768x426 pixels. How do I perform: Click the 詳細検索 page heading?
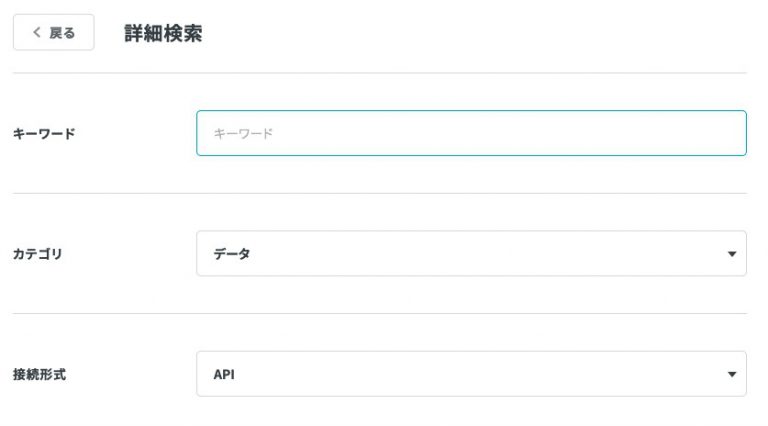tap(163, 33)
